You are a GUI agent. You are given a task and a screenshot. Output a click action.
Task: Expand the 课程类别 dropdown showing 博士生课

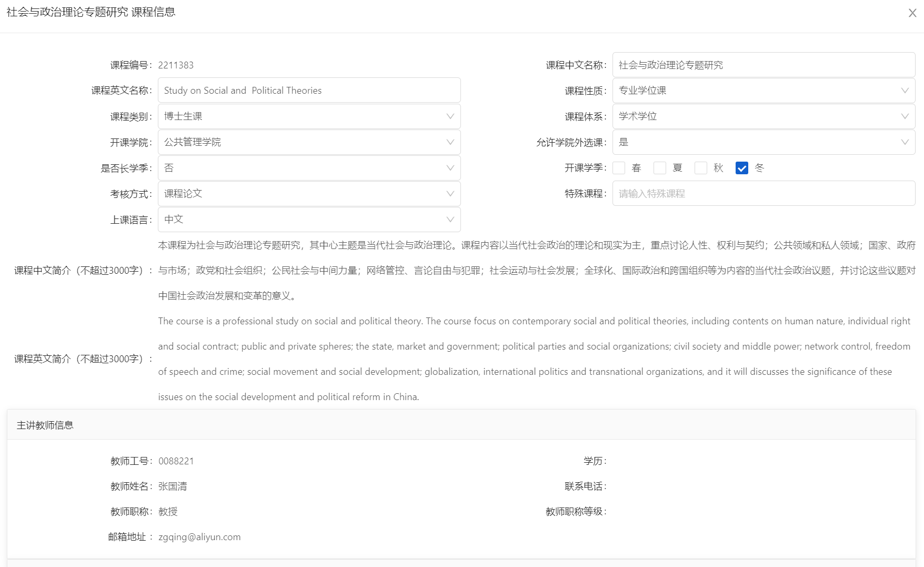pos(309,116)
